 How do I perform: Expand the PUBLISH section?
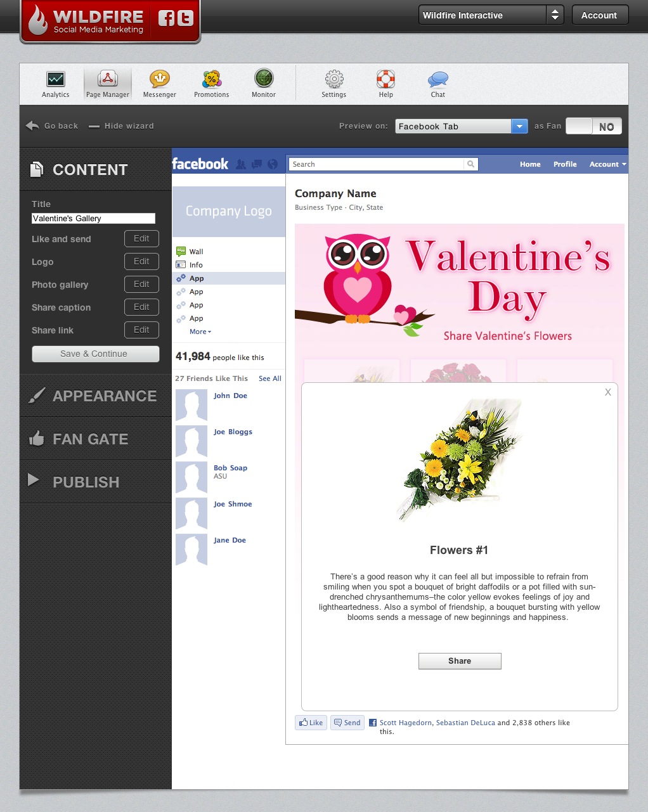pos(96,482)
